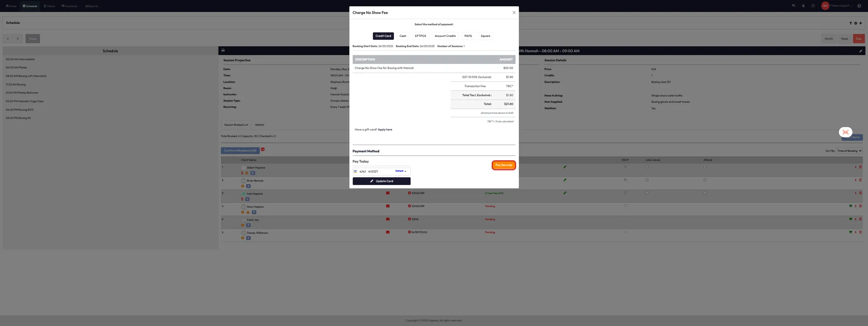Viewport: 868px width, 326px height.
Task: Open the Default card dropdown
Action: click(x=401, y=171)
